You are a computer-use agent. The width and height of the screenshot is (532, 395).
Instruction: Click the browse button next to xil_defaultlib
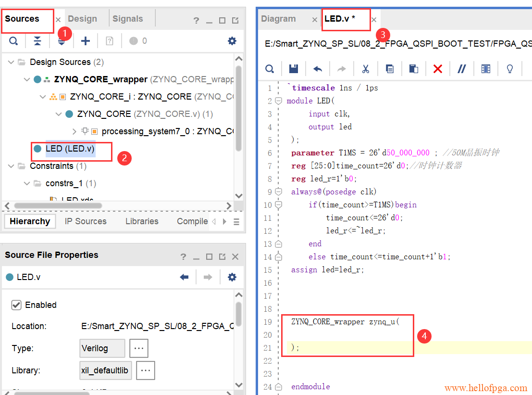[146, 370]
